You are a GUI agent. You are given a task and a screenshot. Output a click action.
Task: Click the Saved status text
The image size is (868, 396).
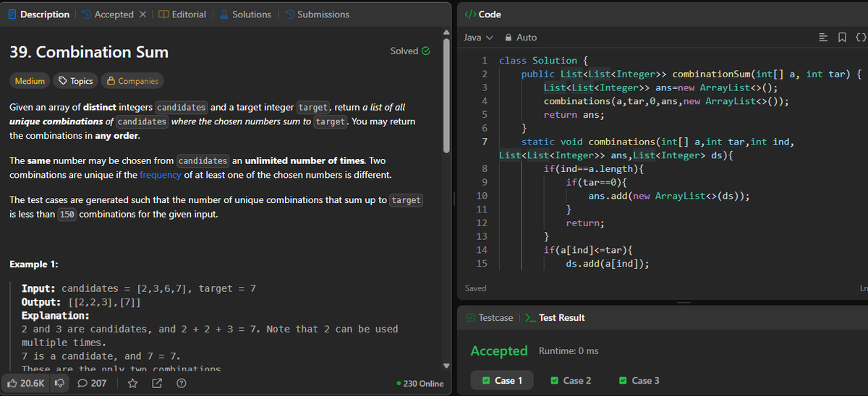click(x=475, y=288)
